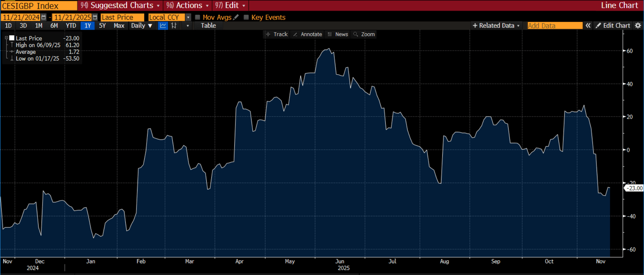Expand the Local CCY currency dropdown

(x=188, y=17)
